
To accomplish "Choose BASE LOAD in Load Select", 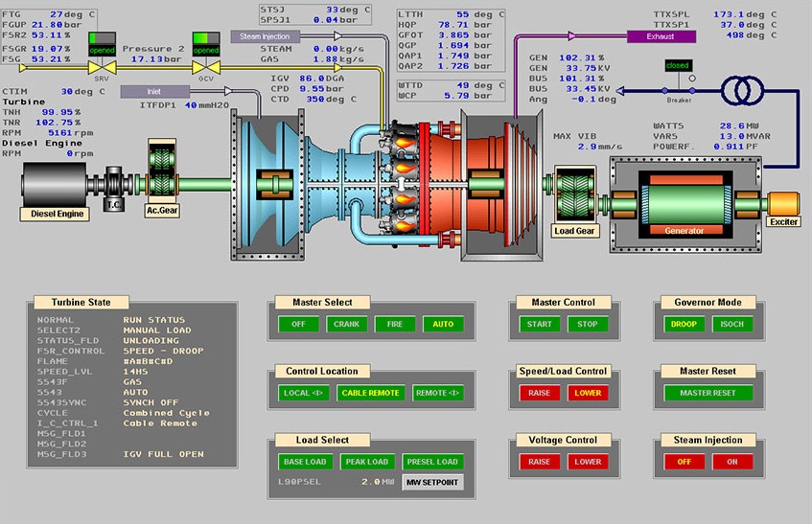I will (305, 462).
